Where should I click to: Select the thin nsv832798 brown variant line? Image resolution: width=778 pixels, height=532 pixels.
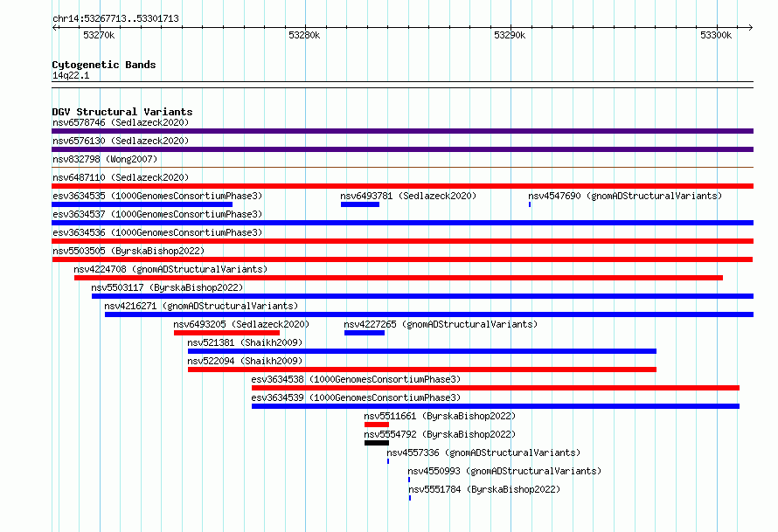(x=402, y=168)
